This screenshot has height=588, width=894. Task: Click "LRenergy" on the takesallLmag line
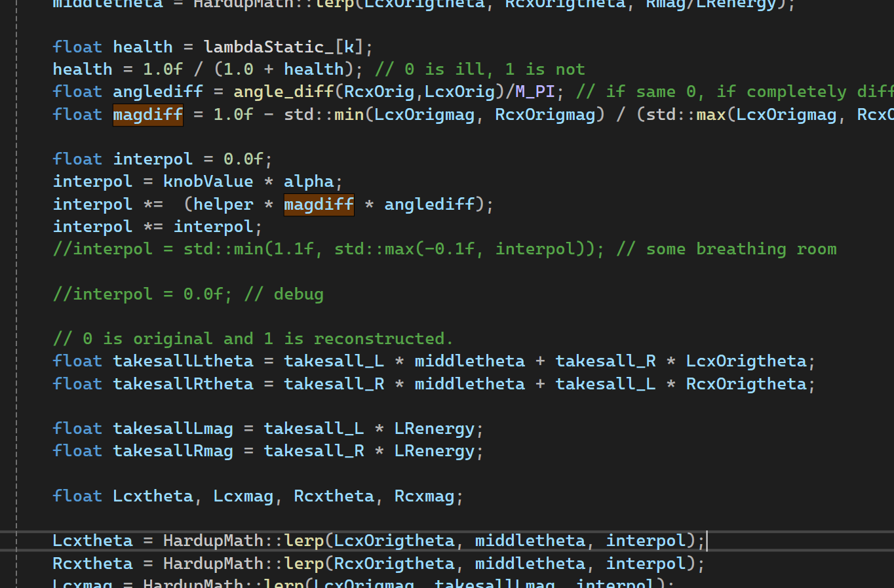pos(435,429)
